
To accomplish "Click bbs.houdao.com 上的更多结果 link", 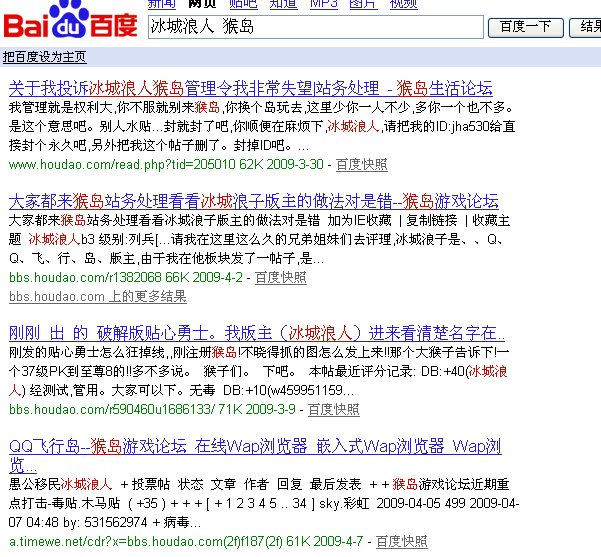I will click(98, 297).
